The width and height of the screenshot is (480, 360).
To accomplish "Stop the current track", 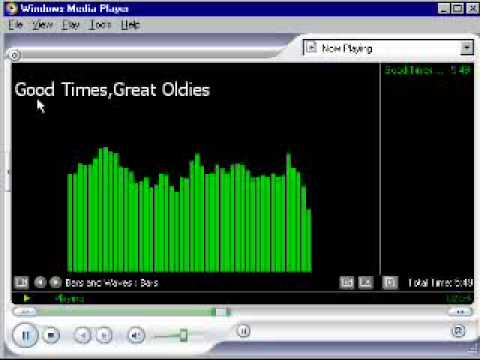I will (51, 335).
